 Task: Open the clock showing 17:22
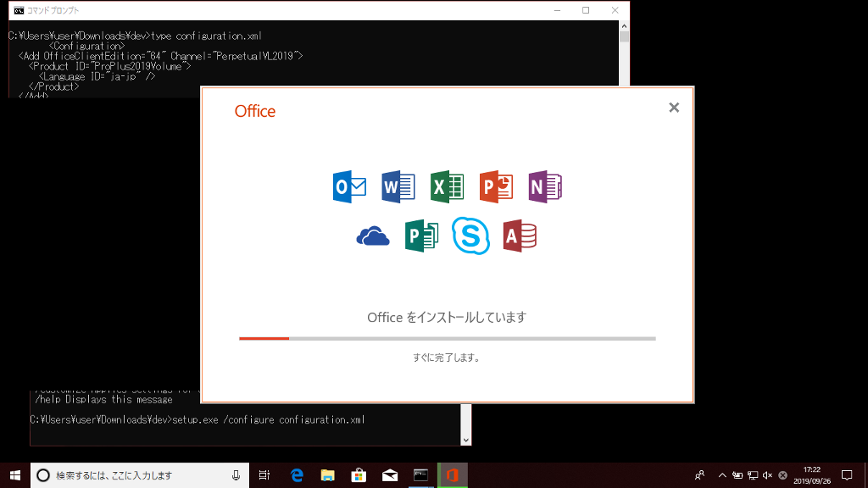coord(811,475)
